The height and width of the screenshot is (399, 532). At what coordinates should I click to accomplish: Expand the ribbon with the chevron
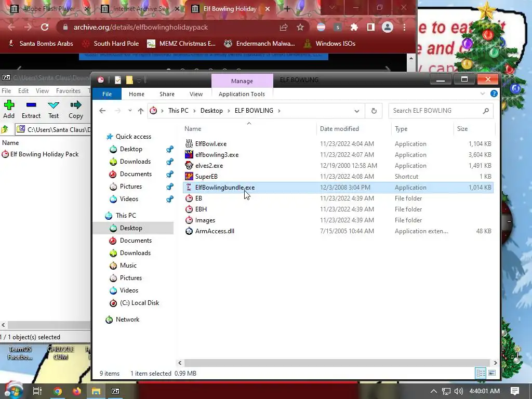(483, 94)
